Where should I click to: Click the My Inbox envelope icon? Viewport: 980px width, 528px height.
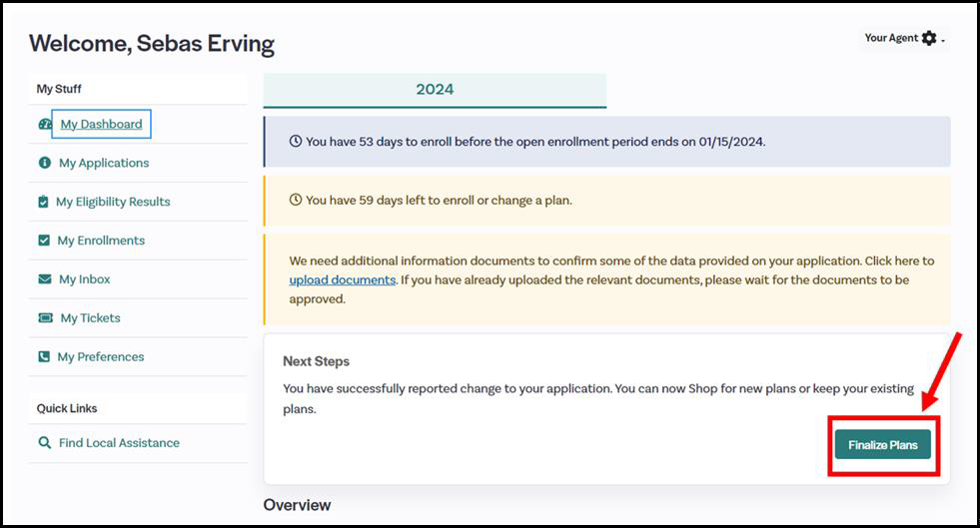[x=44, y=279]
